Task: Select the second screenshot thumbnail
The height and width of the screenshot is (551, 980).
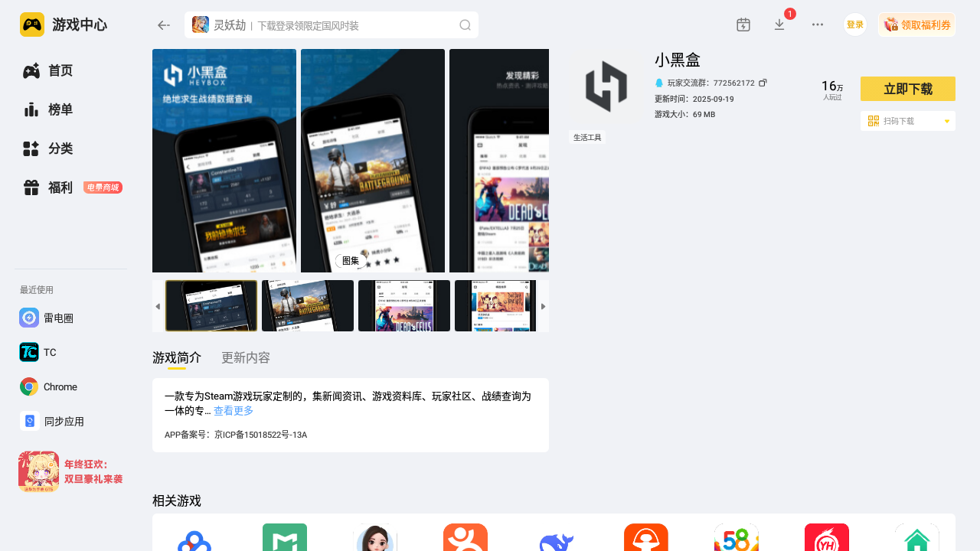Action: pos(308,305)
